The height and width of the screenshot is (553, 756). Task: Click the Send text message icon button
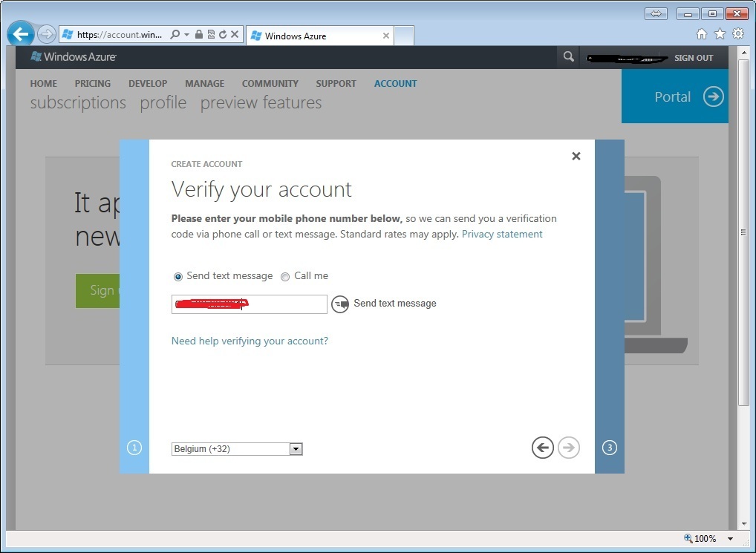click(x=340, y=304)
